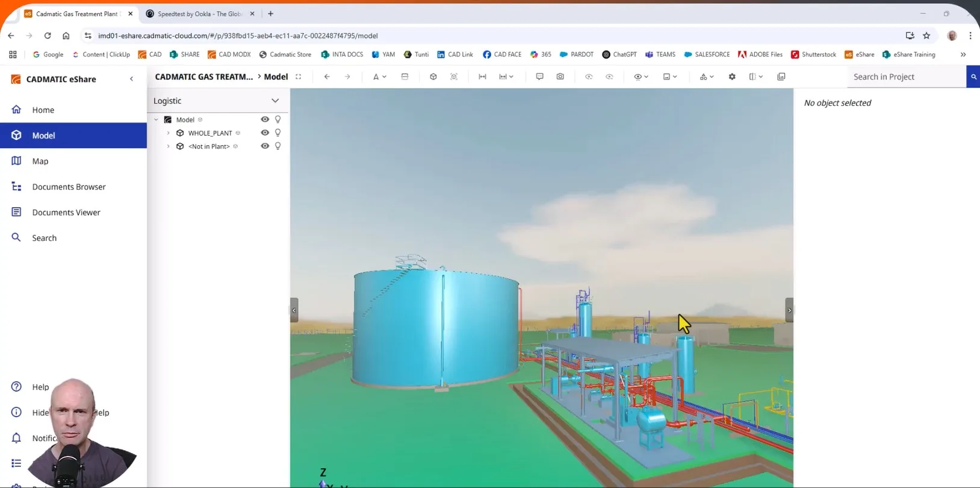
Task: Collapse the Model root tree node
Action: pyautogui.click(x=157, y=120)
